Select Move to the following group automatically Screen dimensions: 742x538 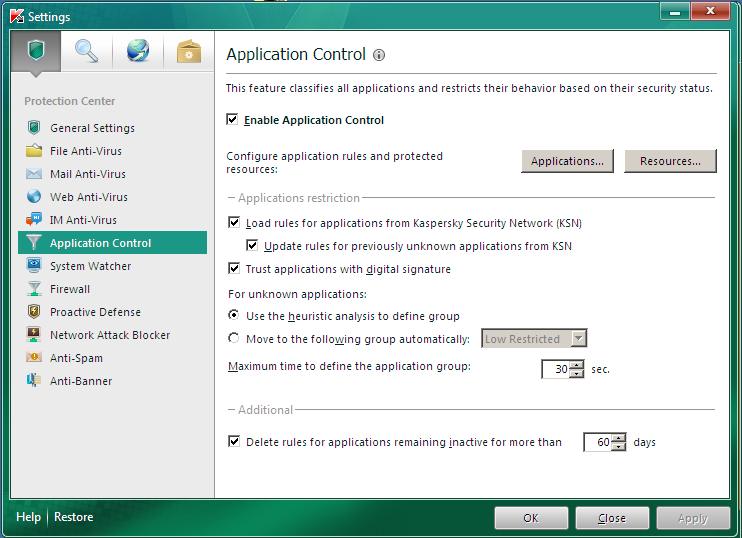[234, 339]
